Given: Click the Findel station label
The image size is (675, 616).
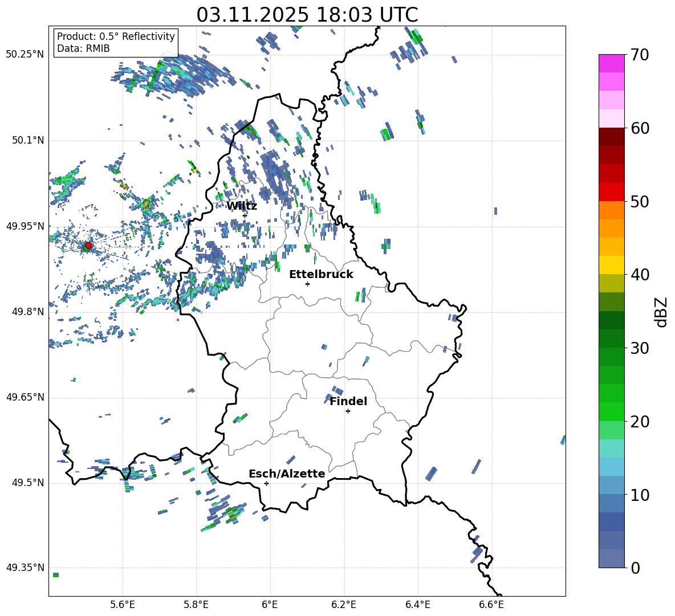Looking at the screenshot, I should tap(348, 401).
